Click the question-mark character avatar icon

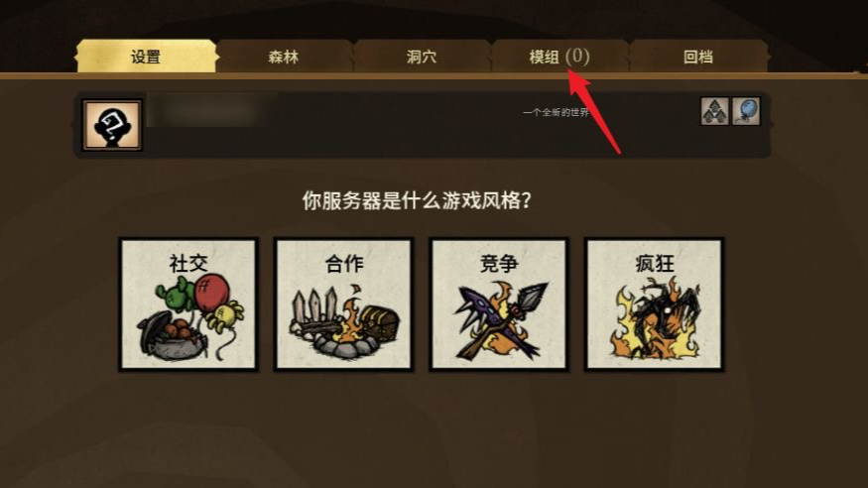112,125
